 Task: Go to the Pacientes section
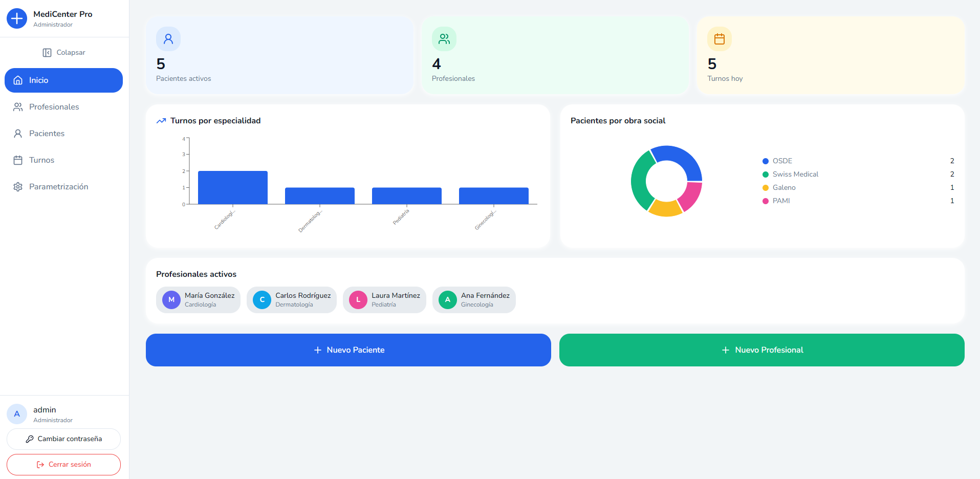click(47, 134)
